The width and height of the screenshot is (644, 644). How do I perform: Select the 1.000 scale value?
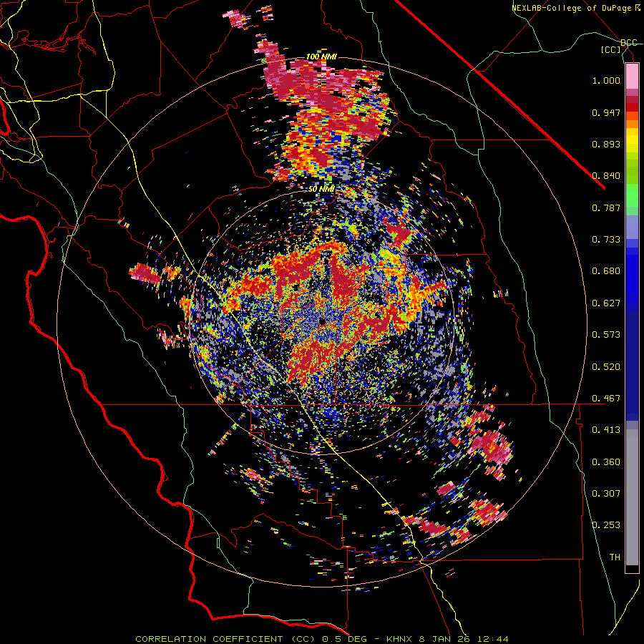pyautogui.click(x=606, y=80)
